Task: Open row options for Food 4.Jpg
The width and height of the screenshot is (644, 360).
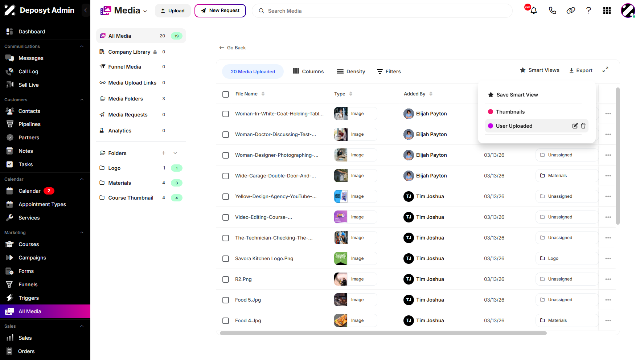Action: (608, 320)
